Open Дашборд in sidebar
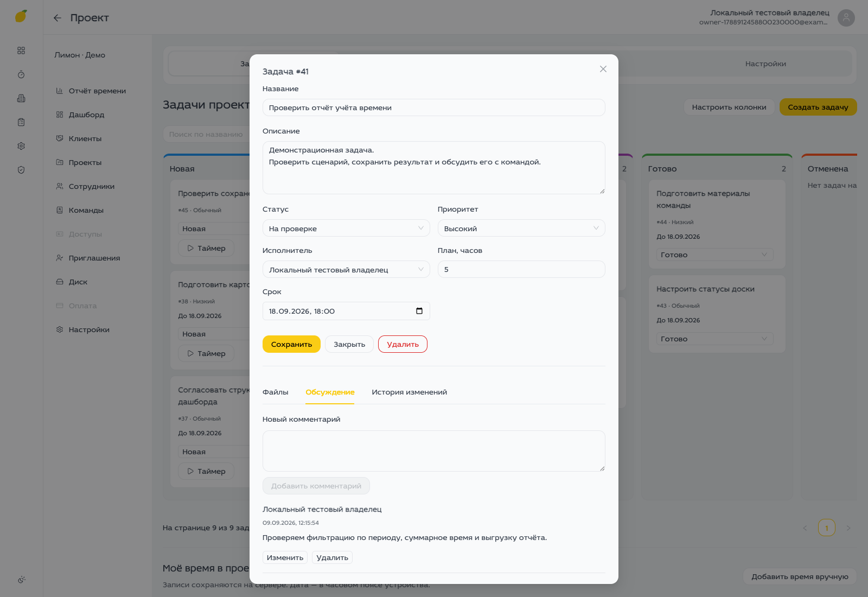 coord(80,115)
